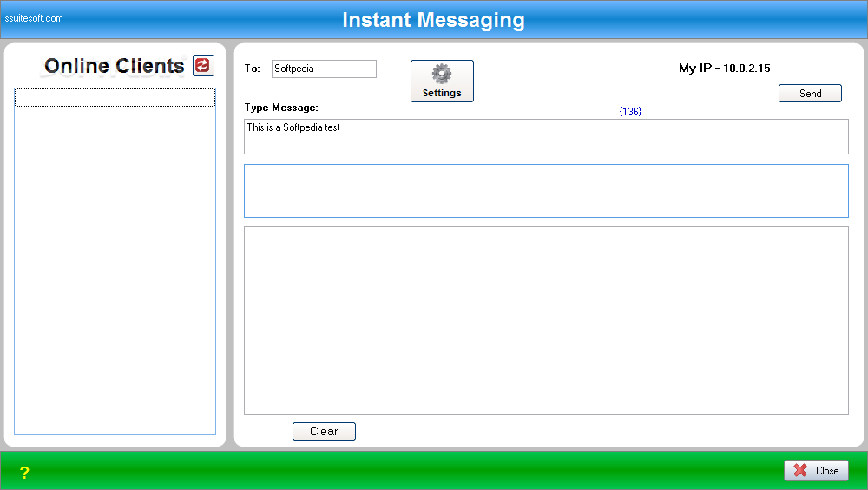Close the Instant Messaging window
The image size is (868, 490).
(x=816, y=471)
